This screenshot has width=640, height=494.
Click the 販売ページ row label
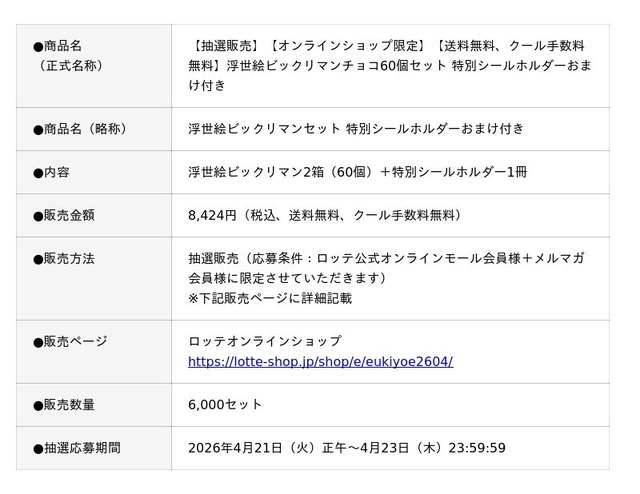click(x=76, y=341)
